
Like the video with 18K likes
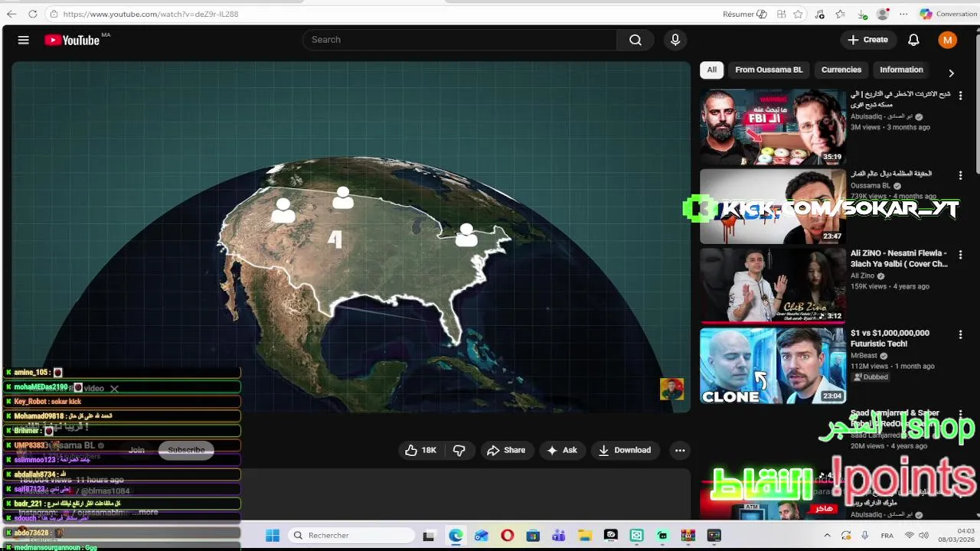[420, 450]
